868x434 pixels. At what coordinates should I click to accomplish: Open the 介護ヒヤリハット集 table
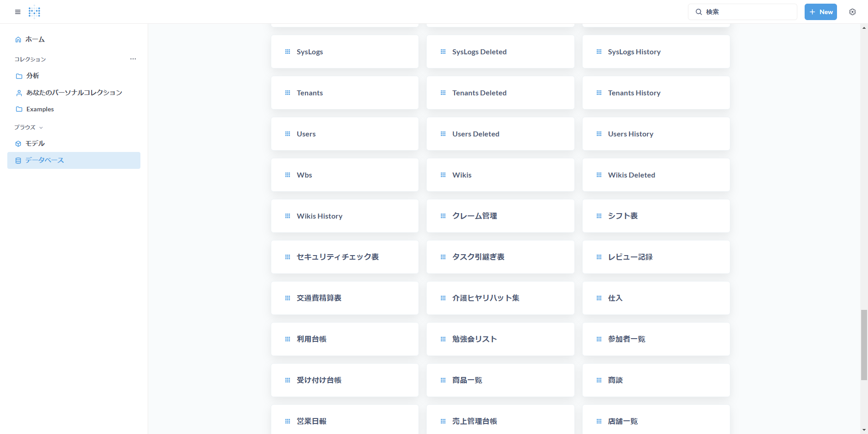point(500,298)
